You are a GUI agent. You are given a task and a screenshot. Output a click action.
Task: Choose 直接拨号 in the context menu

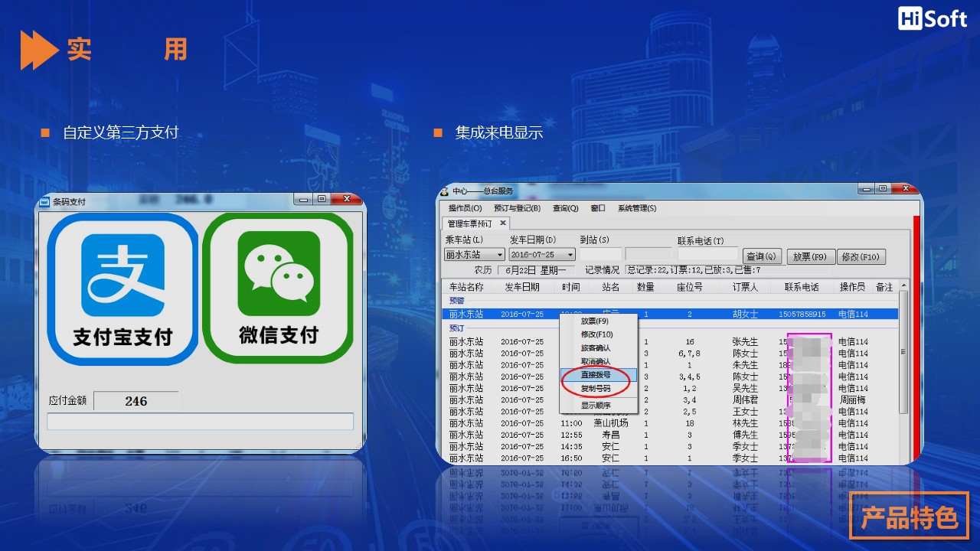[598, 375]
